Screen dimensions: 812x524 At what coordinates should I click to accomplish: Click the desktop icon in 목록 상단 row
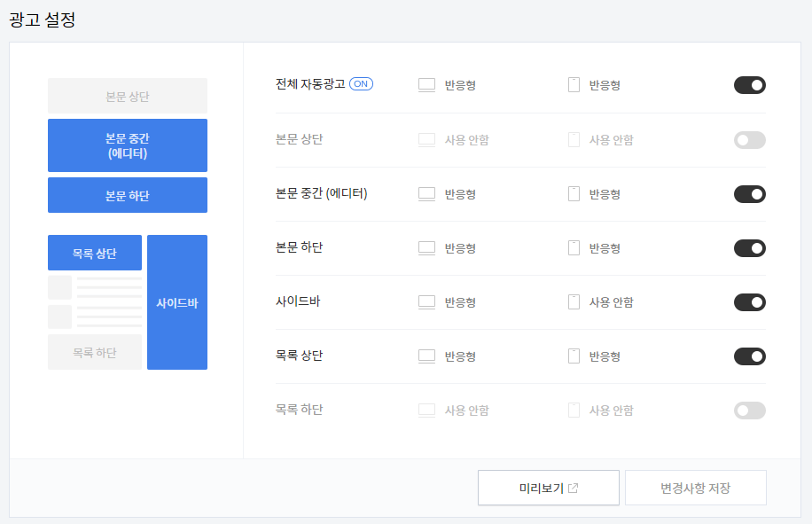click(426, 356)
